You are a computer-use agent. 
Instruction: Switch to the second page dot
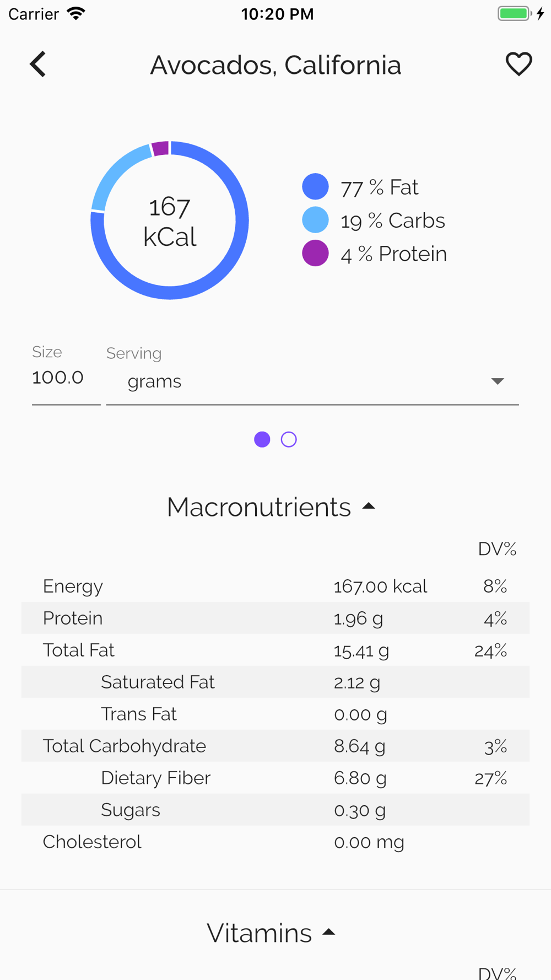tap(289, 439)
